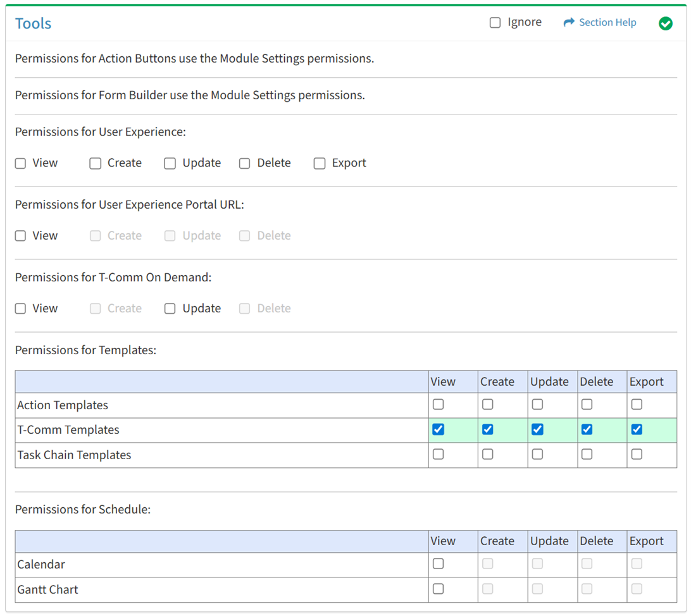Enable View permission for Calendar schedule

click(438, 564)
